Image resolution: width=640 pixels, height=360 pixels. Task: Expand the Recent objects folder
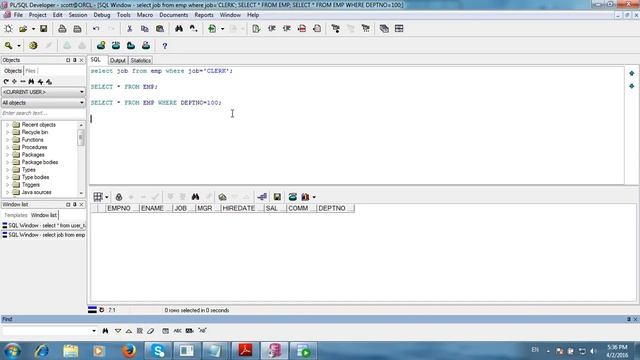(x=7, y=125)
